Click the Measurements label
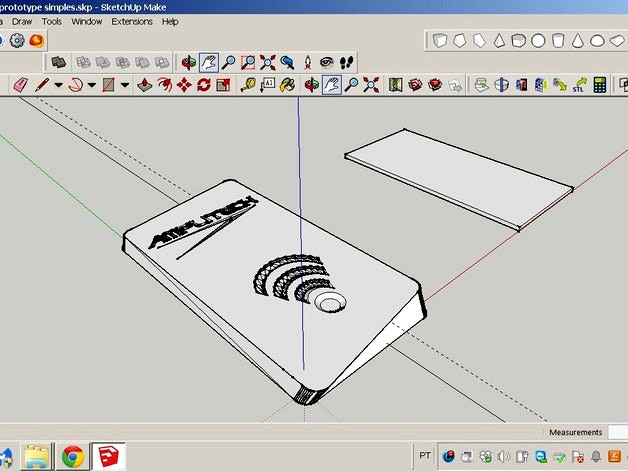 coord(576,432)
